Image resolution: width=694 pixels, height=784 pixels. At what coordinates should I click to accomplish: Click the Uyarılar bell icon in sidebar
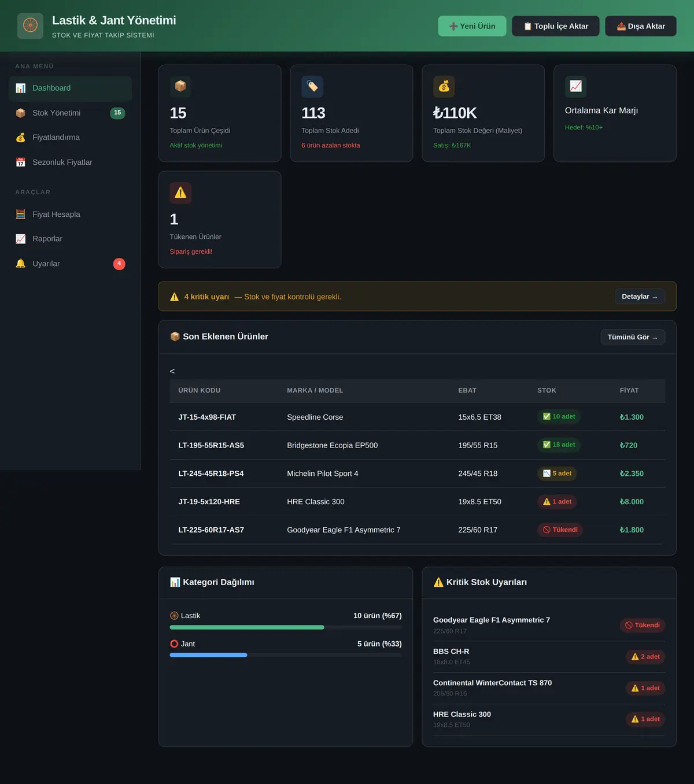[21, 264]
